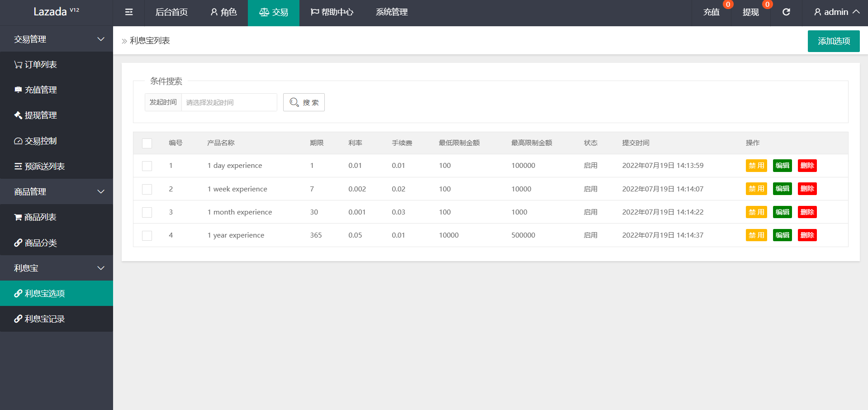
Task: Select the 交易 top tab
Action: coord(274,12)
